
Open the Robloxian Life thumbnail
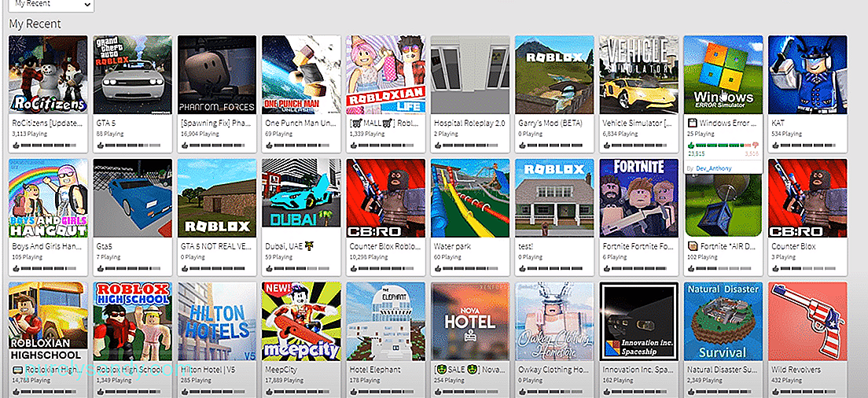[x=386, y=75]
